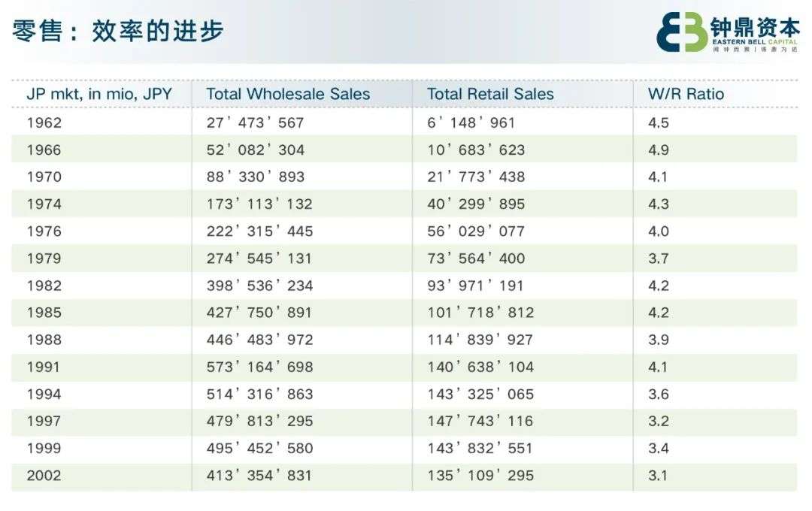Select the Total Retail Sales column header
This screenshot has height=511, width=812.
click(x=490, y=94)
